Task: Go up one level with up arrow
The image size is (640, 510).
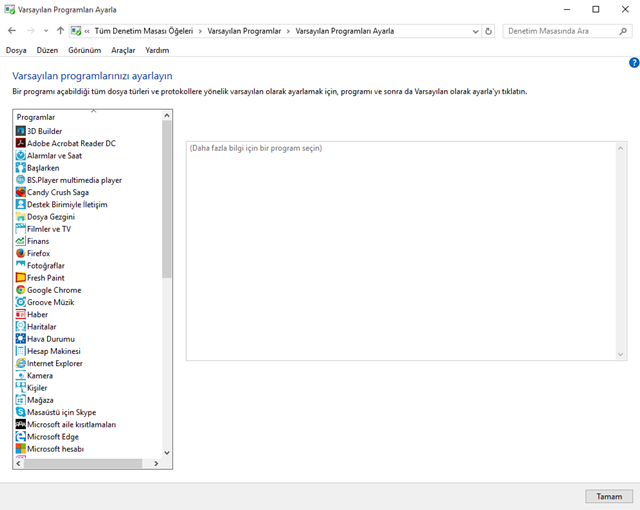Action: 60,31
